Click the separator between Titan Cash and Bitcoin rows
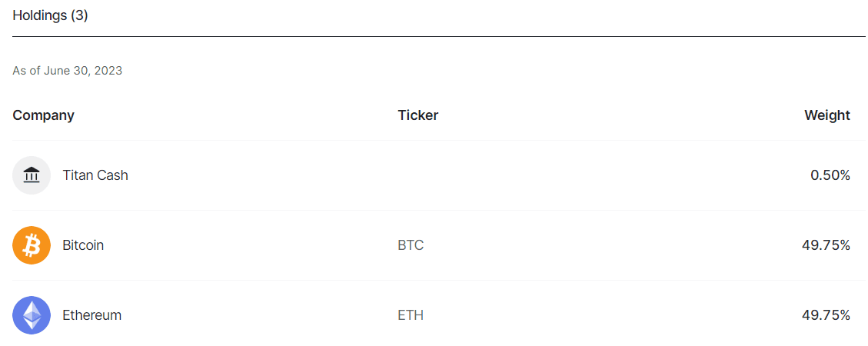This screenshot has width=868, height=346. 438,210
